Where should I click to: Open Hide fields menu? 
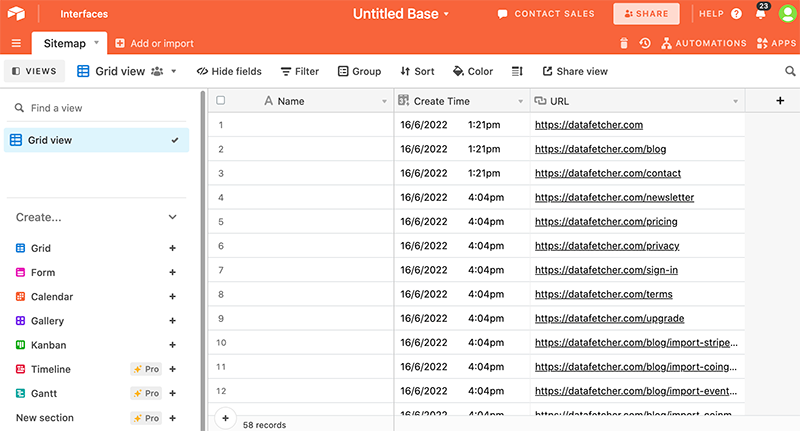(229, 71)
